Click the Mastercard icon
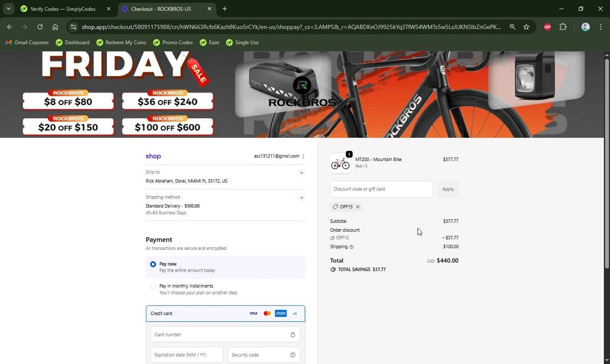Viewport: 610px width, 364px height. [x=267, y=313]
